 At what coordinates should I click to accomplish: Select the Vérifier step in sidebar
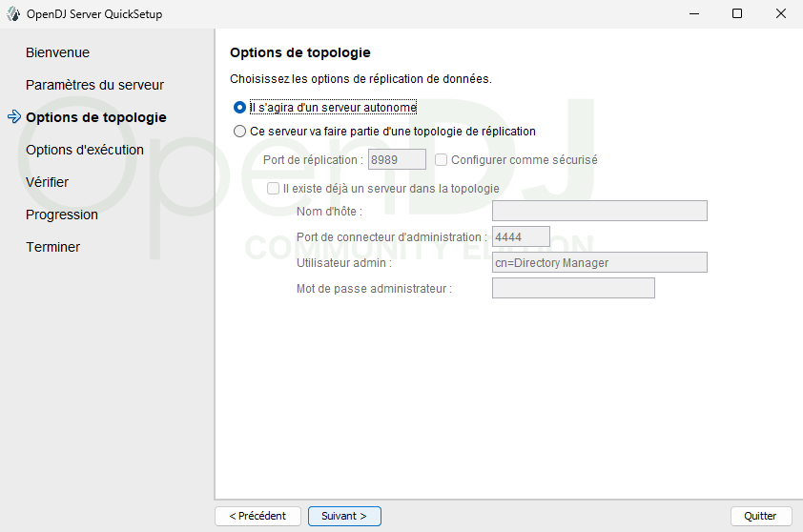[48, 182]
